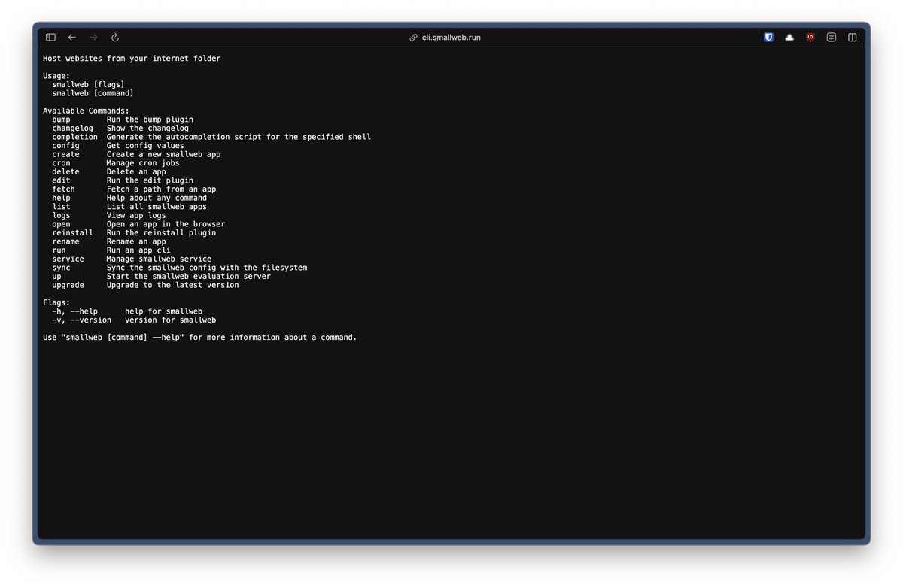Open the white cloud extension
This screenshot has height=588, width=903.
pos(789,38)
